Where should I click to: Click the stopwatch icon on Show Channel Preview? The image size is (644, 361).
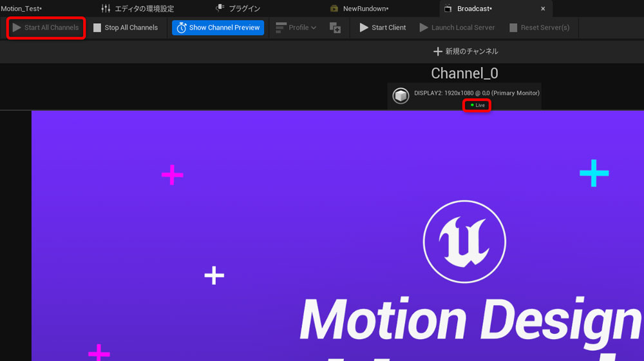181,28
